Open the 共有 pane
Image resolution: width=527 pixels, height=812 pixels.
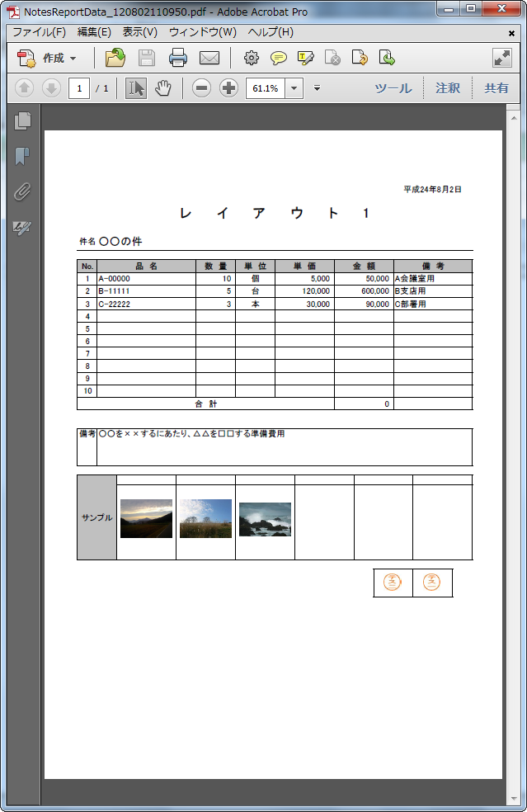coord(496,88)
